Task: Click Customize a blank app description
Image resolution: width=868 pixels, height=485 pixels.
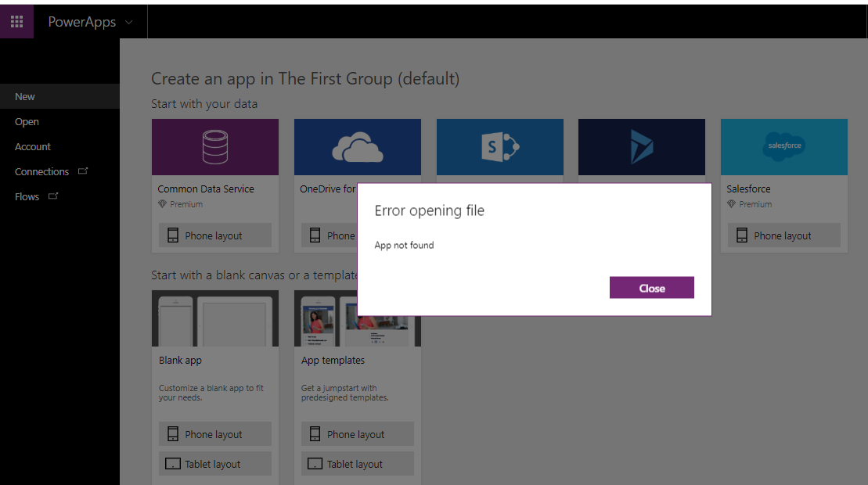Action: (211, 393)
